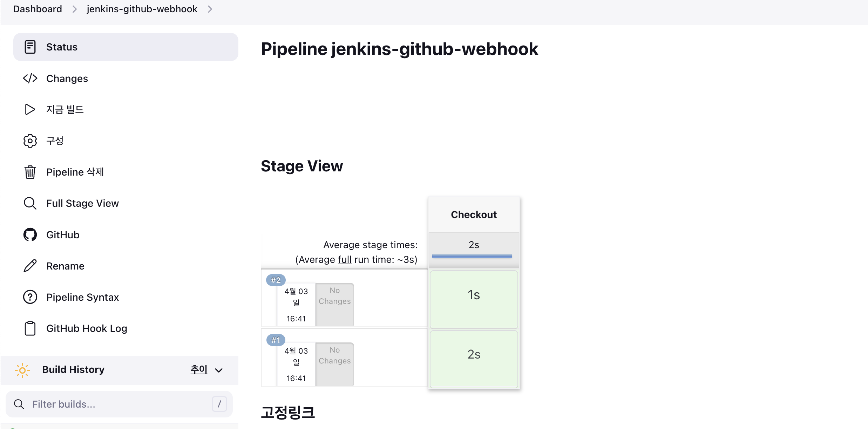868x429 pixels.
Task: Click the Status document icon
Action: pyautogui.click(x=30, y=47)
